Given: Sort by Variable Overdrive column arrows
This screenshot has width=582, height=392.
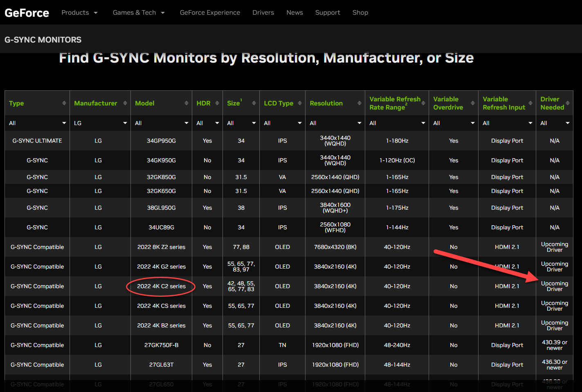Looking at the screenshot, I should click(473, 103).
